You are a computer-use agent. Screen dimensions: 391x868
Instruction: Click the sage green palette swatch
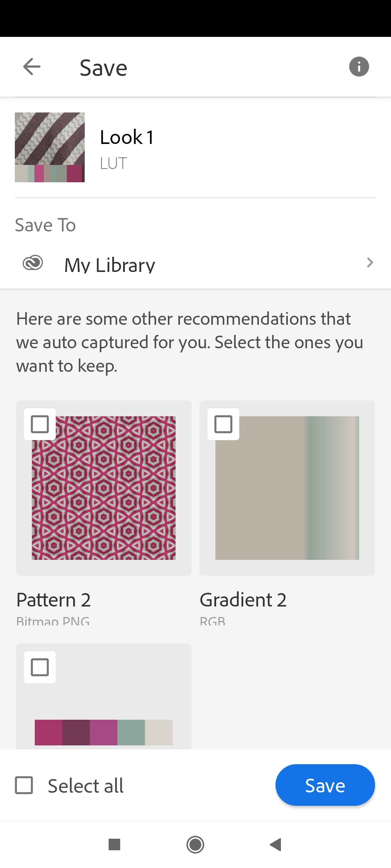[x=131, y=732]
